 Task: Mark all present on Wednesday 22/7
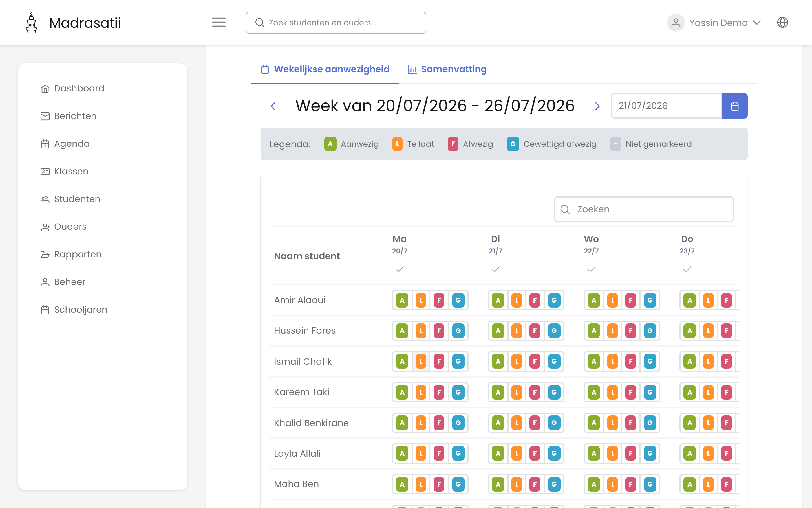(x=591, y=269)
